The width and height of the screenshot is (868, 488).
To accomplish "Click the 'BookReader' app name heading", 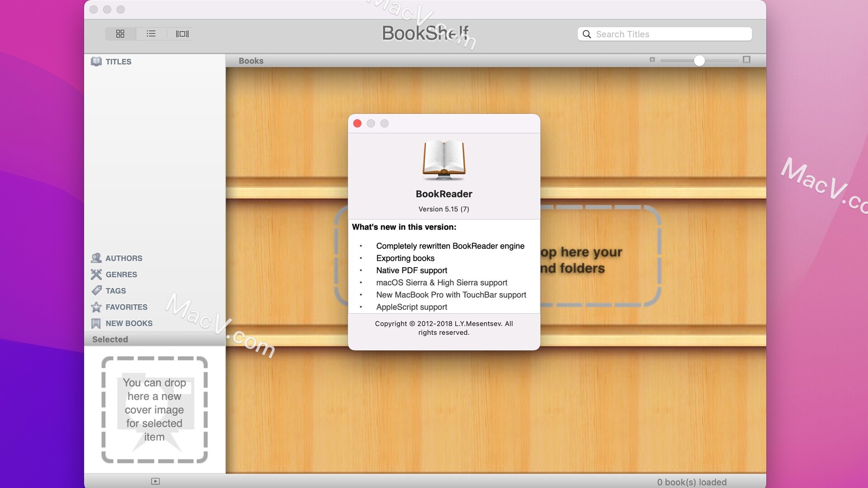I will click(x=444, y=194).
